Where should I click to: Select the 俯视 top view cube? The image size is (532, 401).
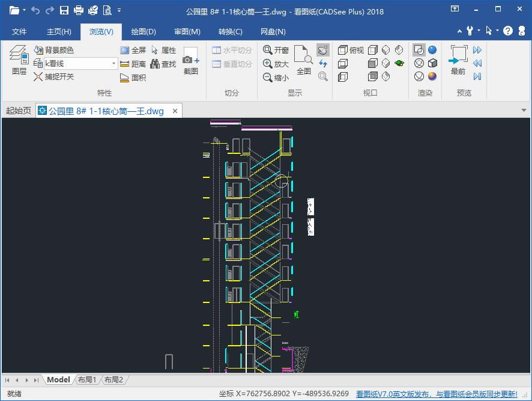coord(351,50)
